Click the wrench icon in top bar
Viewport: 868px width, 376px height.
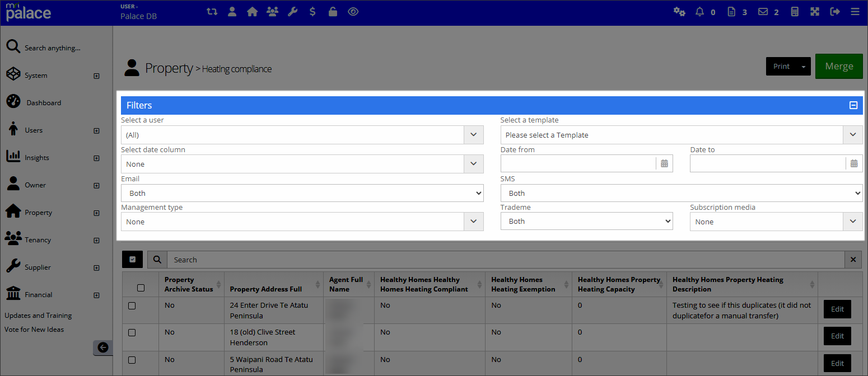(x=292, y=11)
